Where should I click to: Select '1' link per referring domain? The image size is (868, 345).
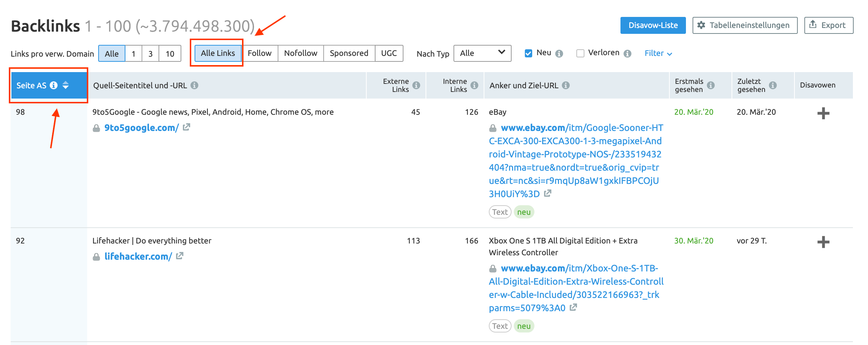(x=134, y=54)
